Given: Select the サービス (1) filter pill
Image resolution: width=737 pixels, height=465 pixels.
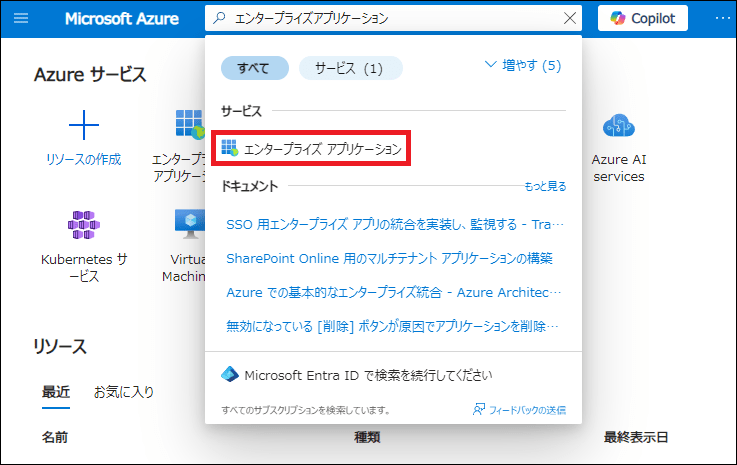Looking at the screenshot, I should pos(350,68).
